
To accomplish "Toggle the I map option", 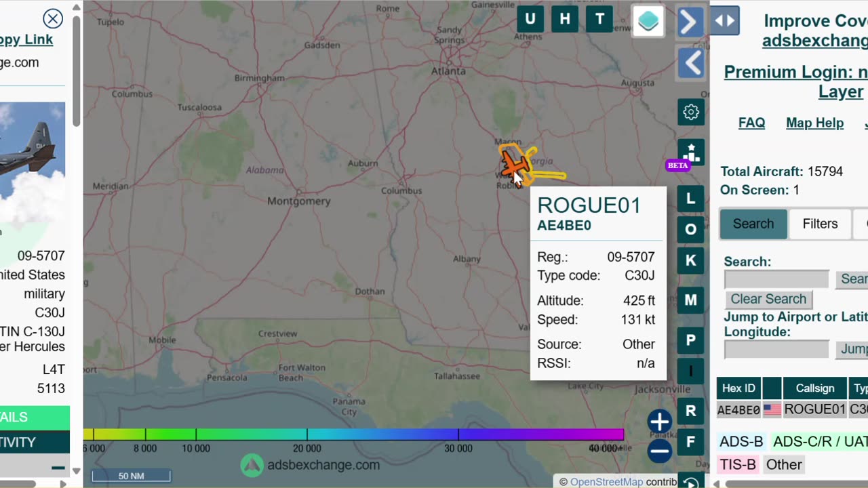I will pos(690,371).
